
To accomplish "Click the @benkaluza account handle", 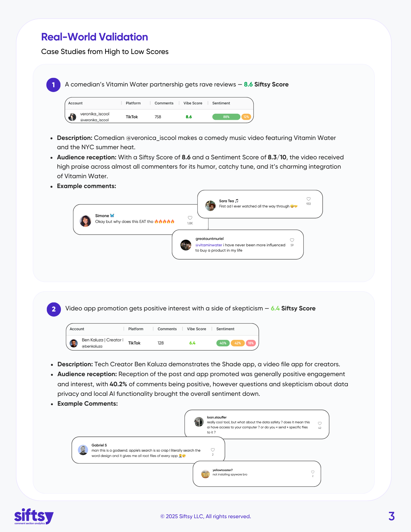I will [x=92, y=346].
